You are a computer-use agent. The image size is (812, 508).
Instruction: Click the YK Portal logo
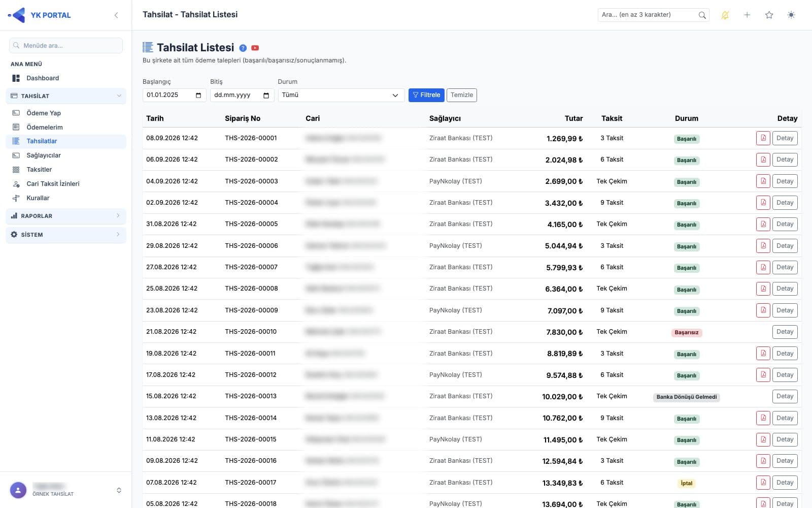(x=40, y=15)
